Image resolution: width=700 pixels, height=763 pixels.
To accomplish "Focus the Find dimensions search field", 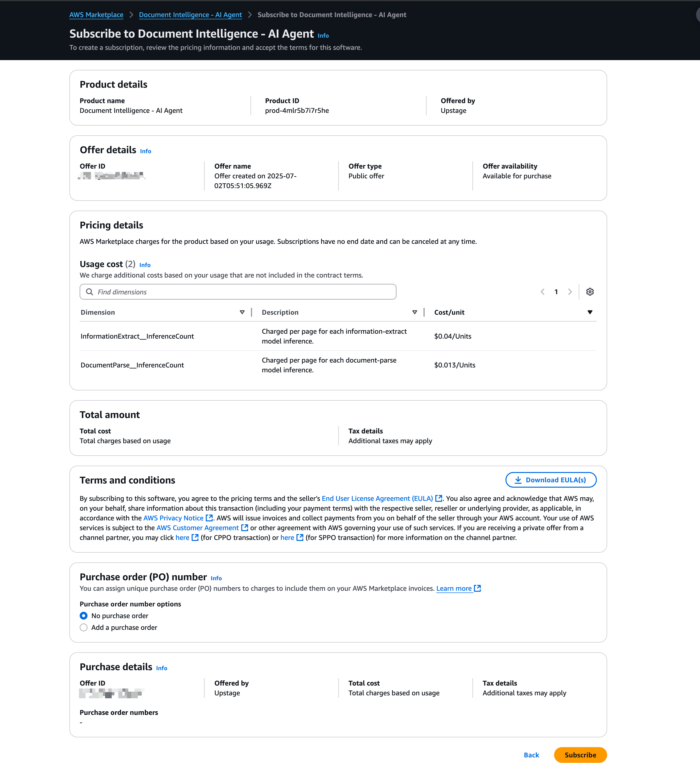I will 242,291.
